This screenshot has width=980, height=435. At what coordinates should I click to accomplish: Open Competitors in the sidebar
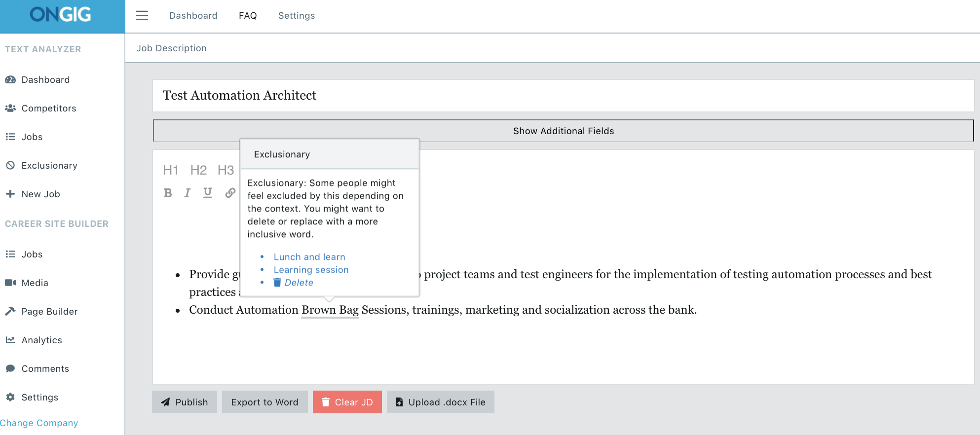click(48, 109)
